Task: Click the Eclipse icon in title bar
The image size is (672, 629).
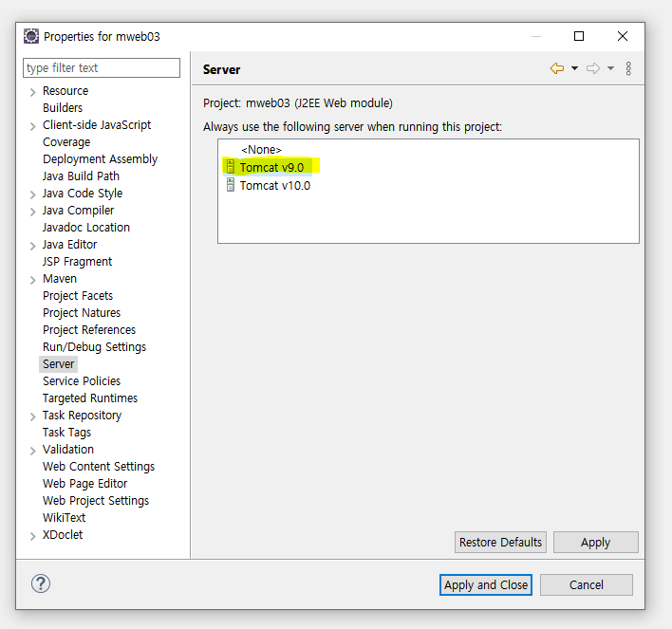Action: pyautogui.click(x=31, y=36)
